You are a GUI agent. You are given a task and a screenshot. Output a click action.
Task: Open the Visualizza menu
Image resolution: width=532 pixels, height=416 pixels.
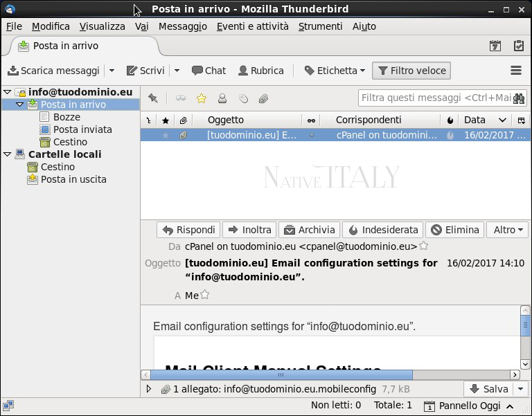[102, 26]
